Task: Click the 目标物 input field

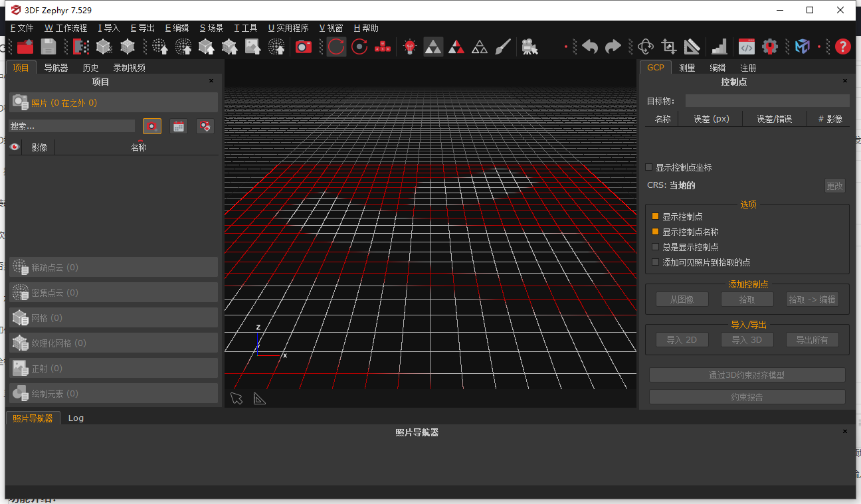Action: point(767,101)
